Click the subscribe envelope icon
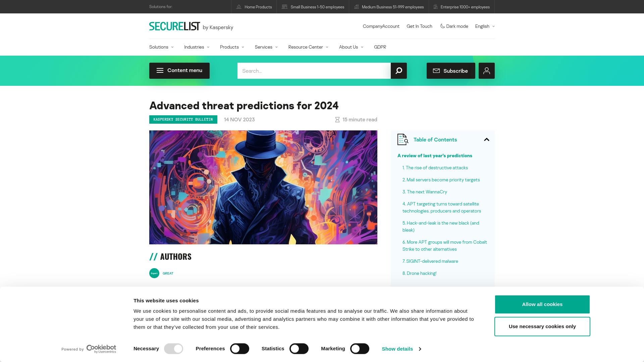 click(x=436, y=71)
